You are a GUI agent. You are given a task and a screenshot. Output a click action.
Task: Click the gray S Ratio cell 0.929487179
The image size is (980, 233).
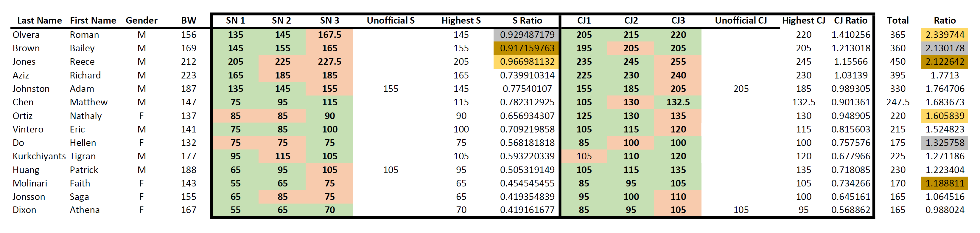click(x=527, y=35)
